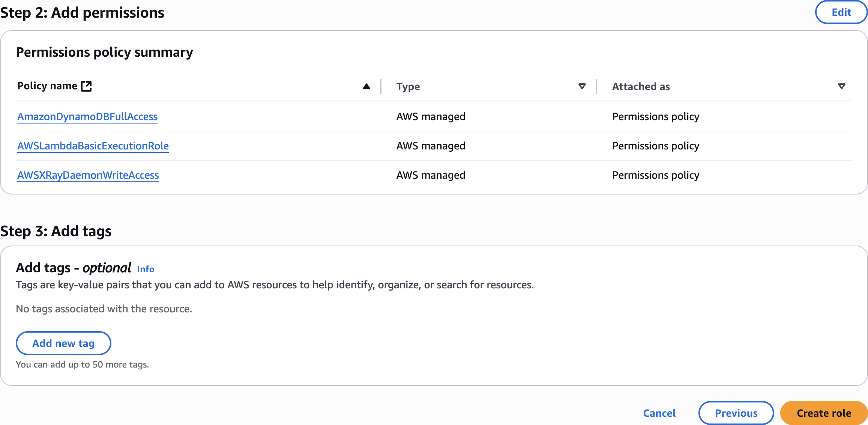Click the Type column header text
The width and height of the screenshot is (868, 425).
point(408,87)
